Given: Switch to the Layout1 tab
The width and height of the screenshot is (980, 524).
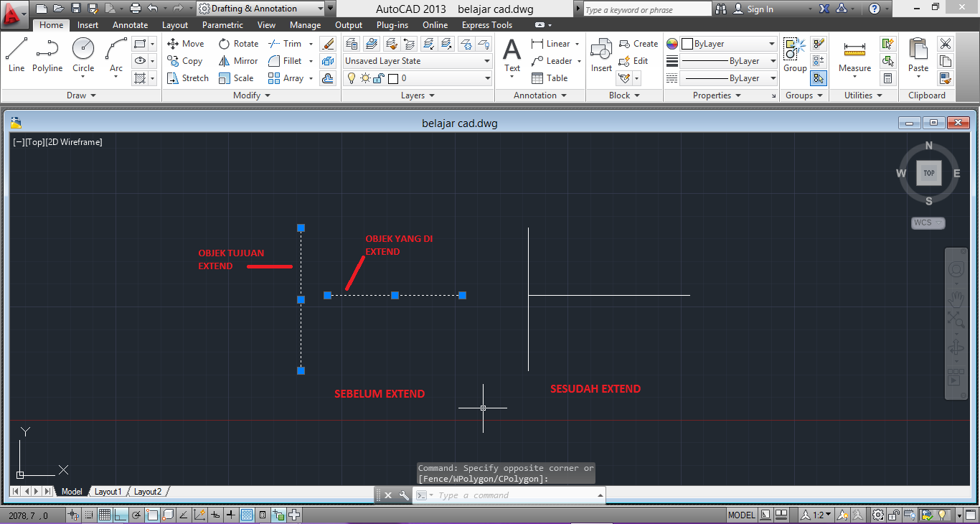Looking at the screenshot, I should click(x=108, y=491).
